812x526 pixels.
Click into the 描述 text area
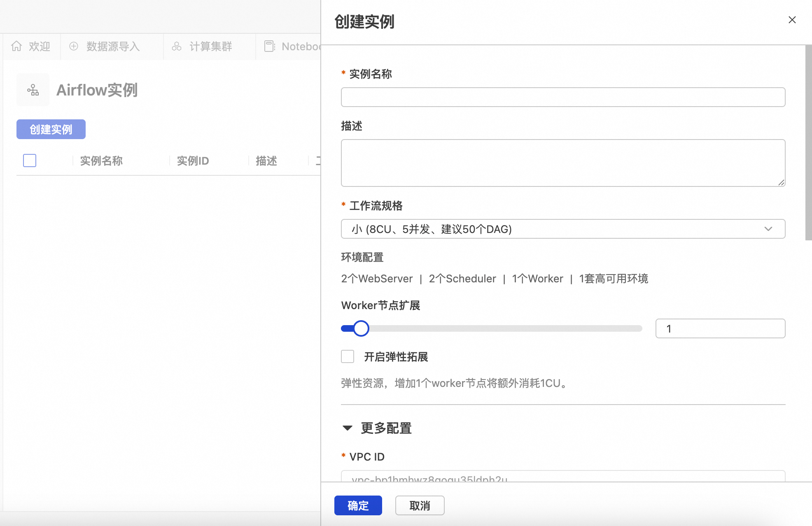tap(563, 163)
